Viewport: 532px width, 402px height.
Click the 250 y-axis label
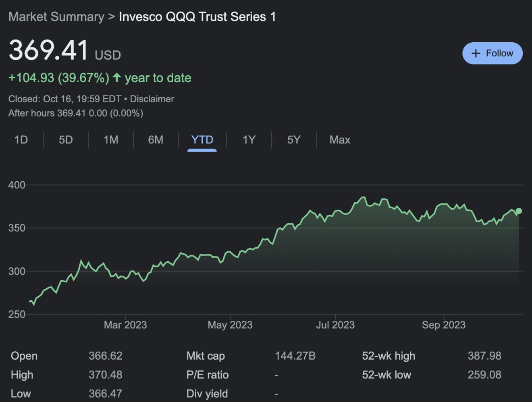(x=17, y=314)
